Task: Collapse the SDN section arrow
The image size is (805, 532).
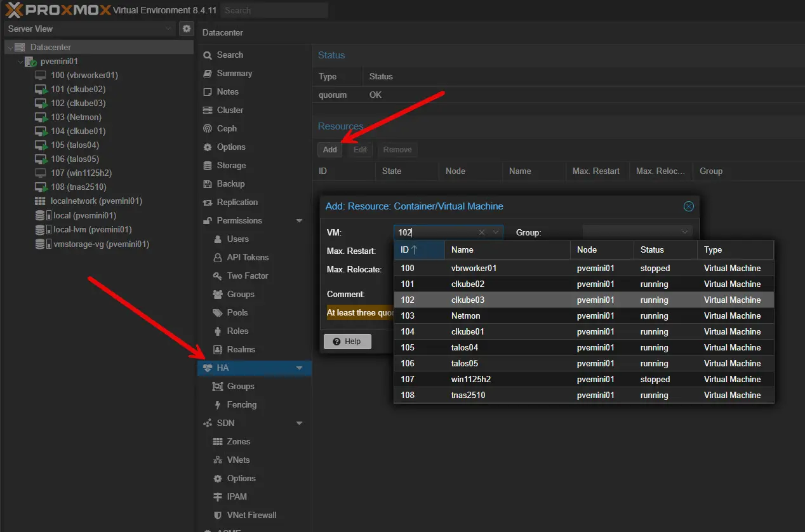Action: [300, 423]
